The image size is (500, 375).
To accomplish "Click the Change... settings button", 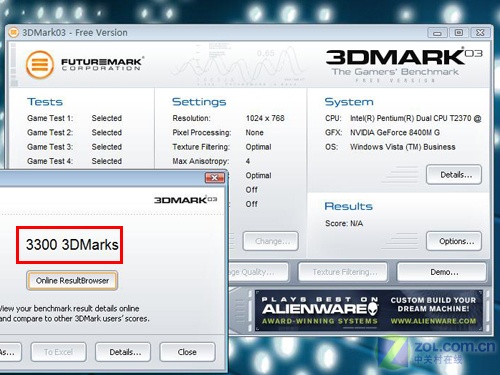I will (x=271, y=241).
